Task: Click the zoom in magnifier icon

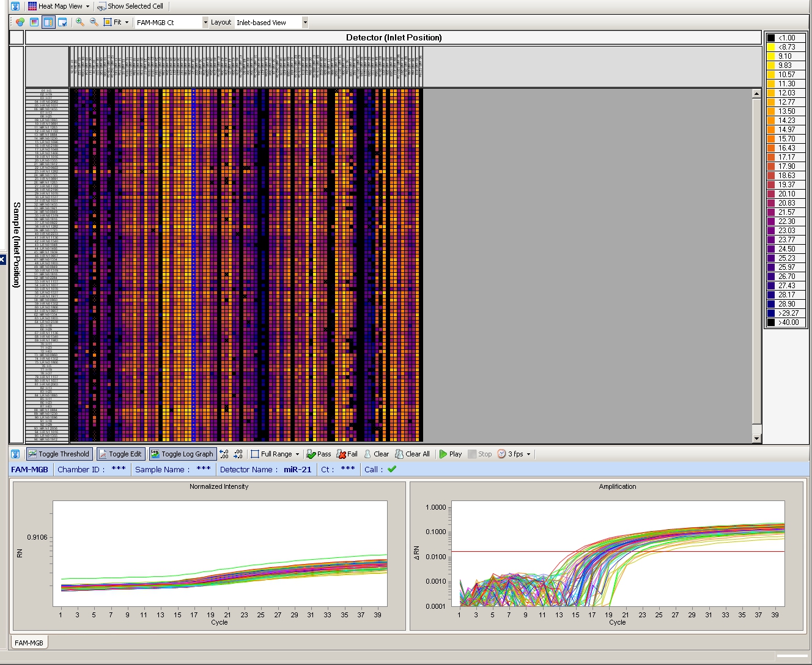Action: 79,22
